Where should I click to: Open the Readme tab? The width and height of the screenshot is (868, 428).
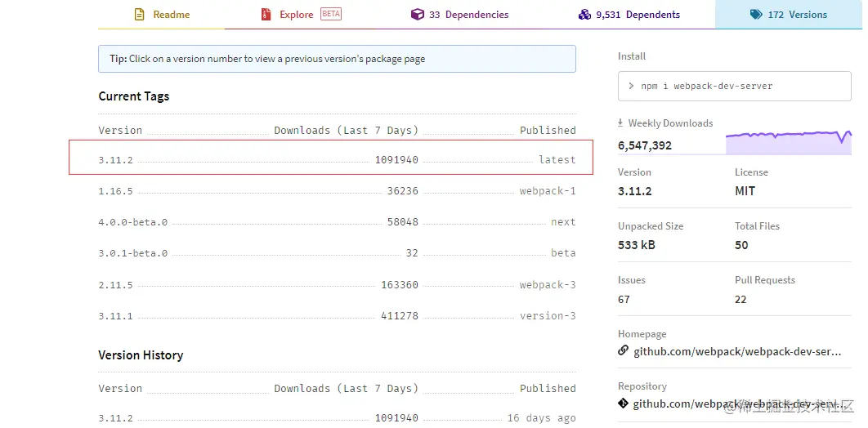[x=162, y=15]
